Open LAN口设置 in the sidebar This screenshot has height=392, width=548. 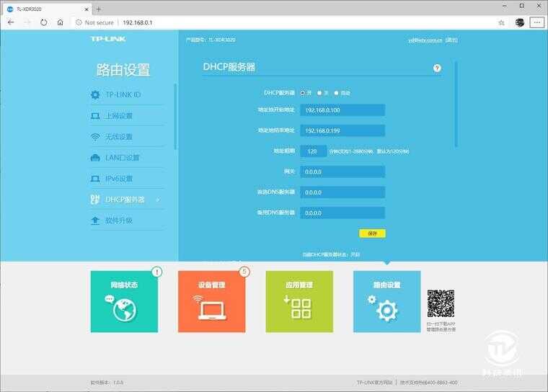(122, 158)
